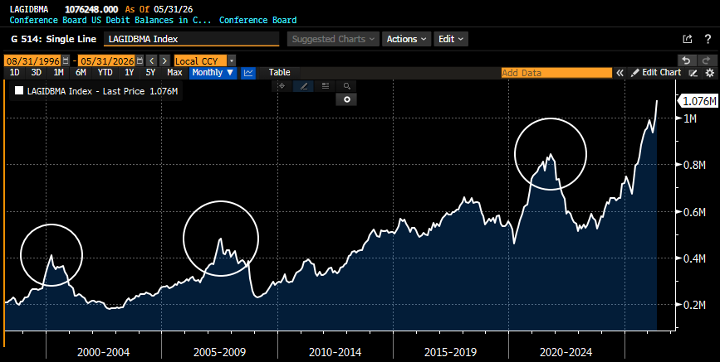
Task: Click the 0.8M y-axis label
Action: 694,165
